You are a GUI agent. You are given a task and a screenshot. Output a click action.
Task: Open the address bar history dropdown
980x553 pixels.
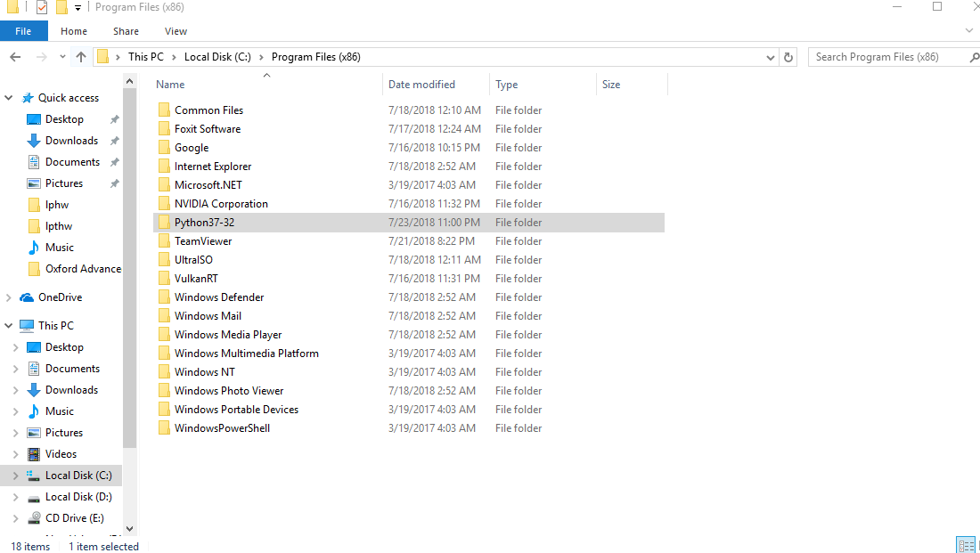point(771,57)
